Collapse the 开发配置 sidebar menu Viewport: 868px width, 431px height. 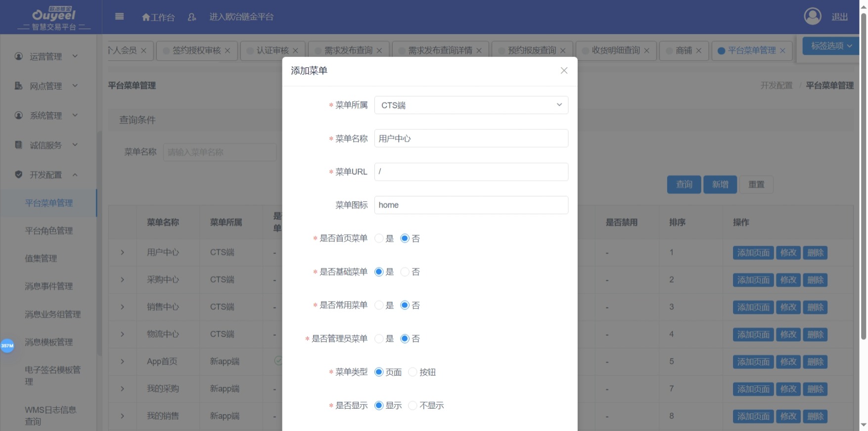(x=48, y=175)
